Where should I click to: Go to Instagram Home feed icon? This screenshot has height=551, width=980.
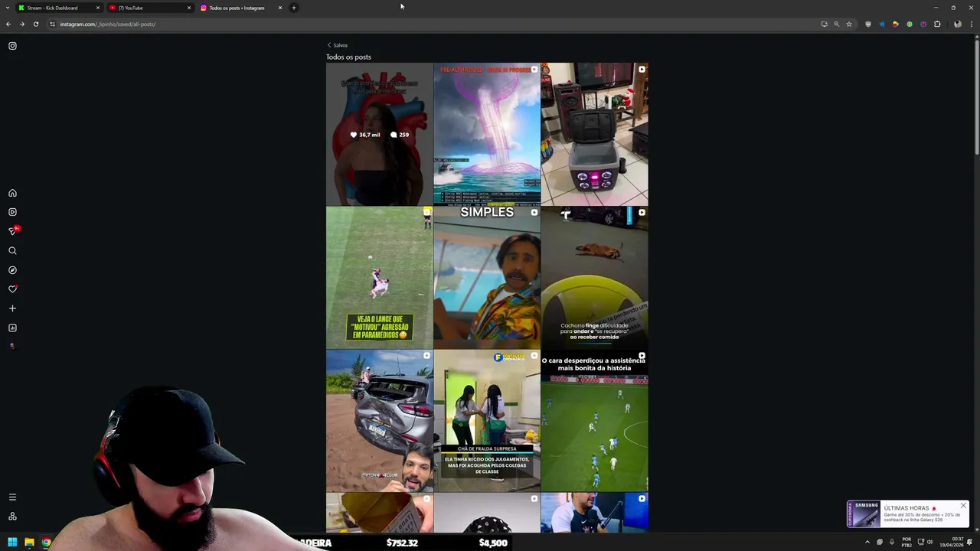point(12,193)
